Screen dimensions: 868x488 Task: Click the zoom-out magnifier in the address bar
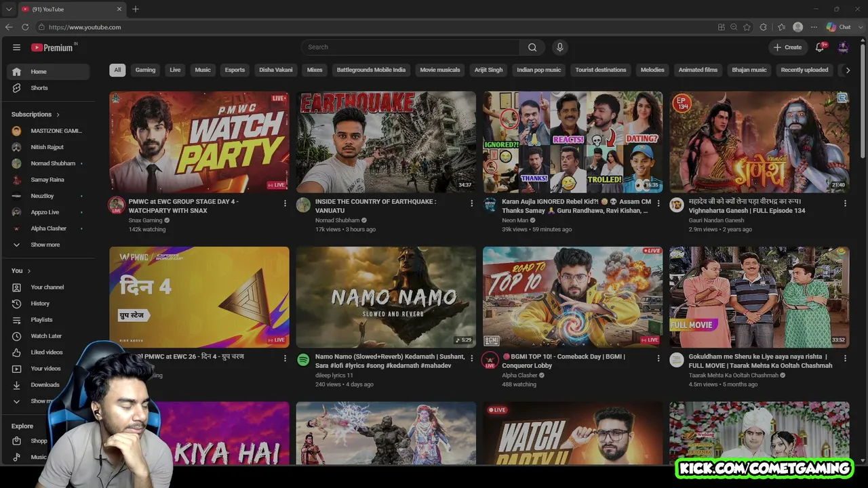click(x=734, y=27)
